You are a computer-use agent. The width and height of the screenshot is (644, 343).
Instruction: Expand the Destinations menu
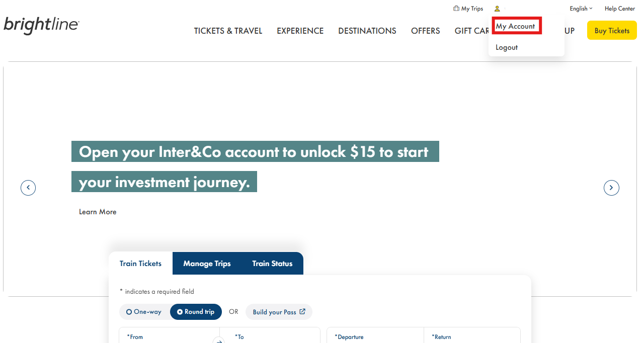click(367, 31)
